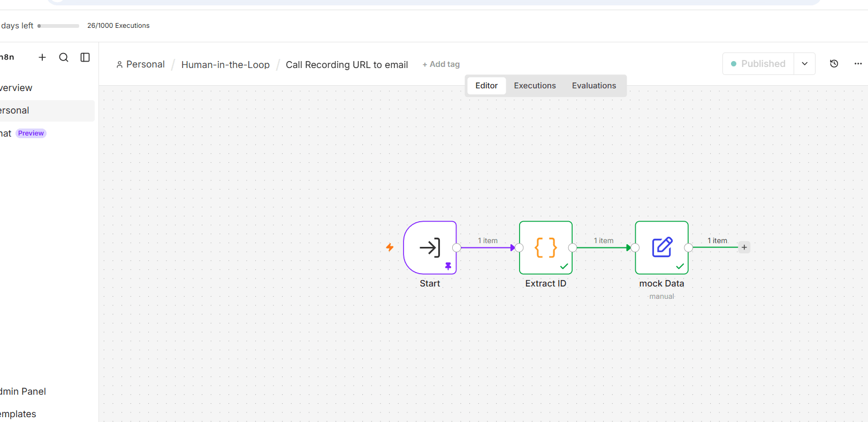Switch to the Evaluations tab
This screenshot has width=868, height=422.
coord(594,86)
